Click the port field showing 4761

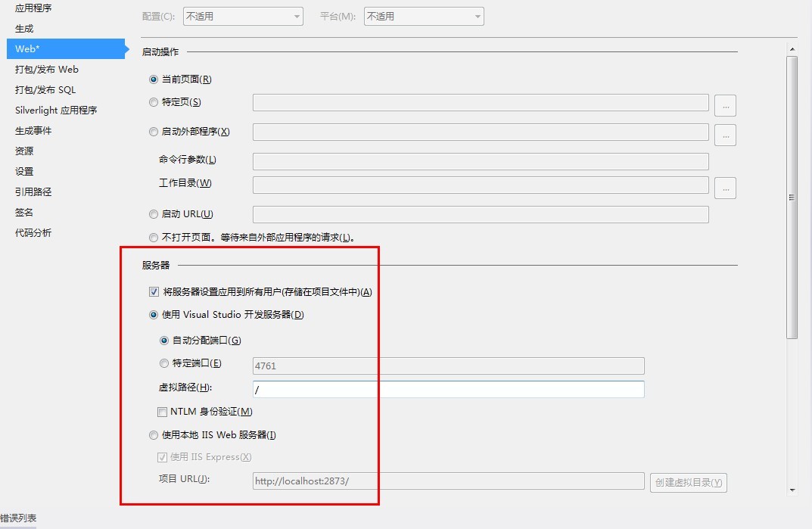click(x=449, y=366)
